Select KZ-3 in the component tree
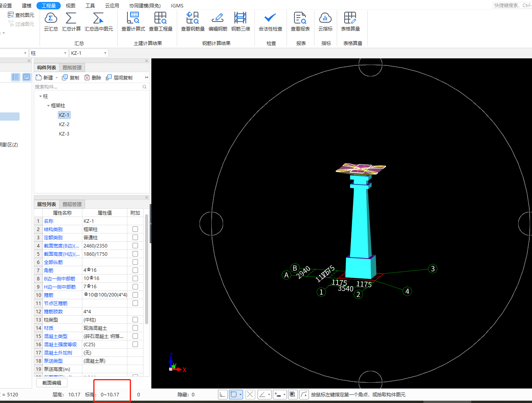The width and height of the screenshot is (532, 403). tap(64, 134)
